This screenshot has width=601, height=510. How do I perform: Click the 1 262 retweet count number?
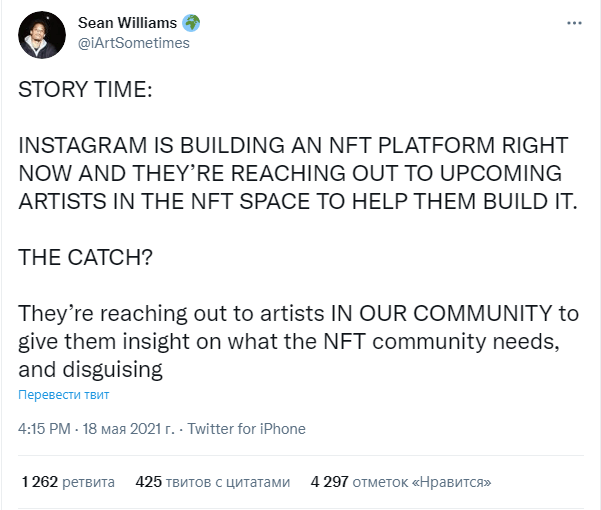pos(39,482)
